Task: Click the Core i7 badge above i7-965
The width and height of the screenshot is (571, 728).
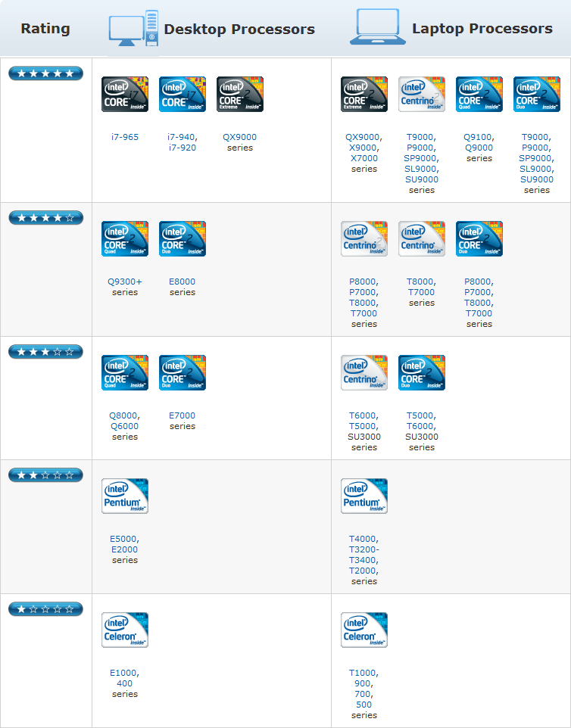Action: [124, 95]
